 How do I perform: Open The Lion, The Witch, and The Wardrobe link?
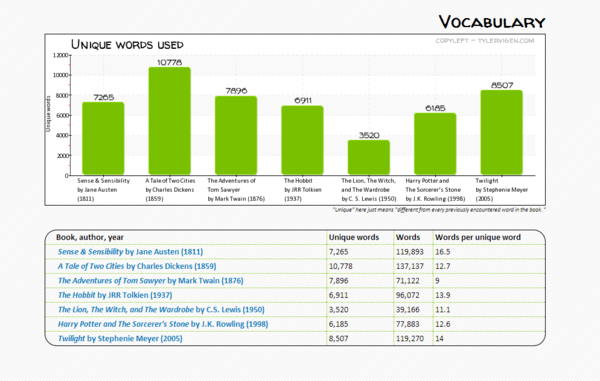click(x=161, y=309)
